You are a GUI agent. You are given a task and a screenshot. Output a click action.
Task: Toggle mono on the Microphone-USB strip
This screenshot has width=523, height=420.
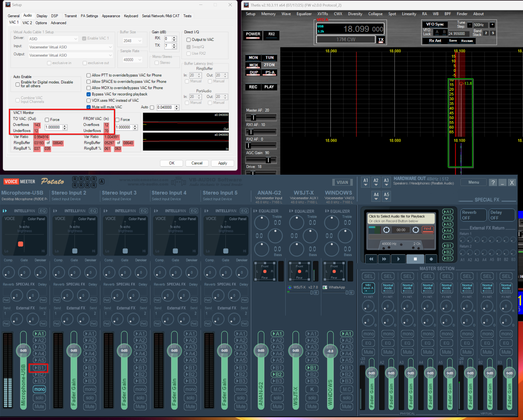click(x=39, y=389)
